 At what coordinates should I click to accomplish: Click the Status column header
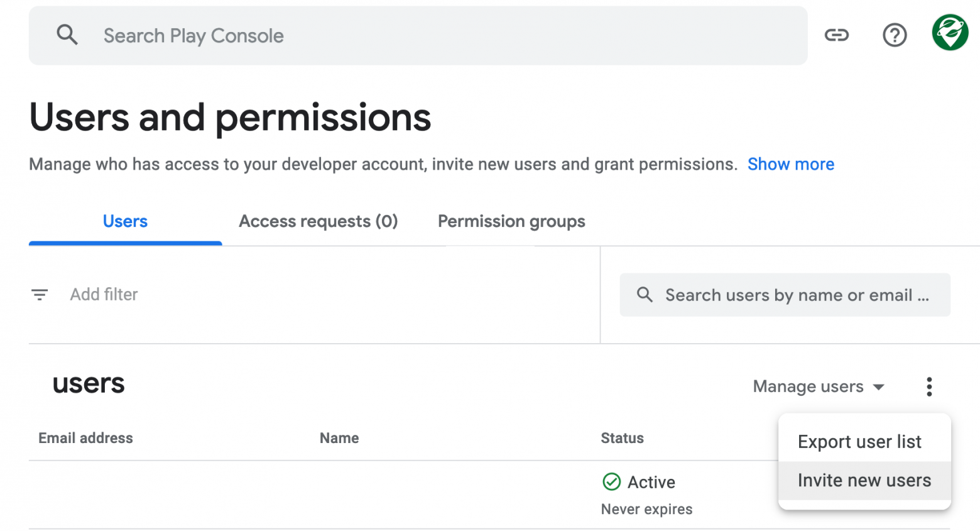click(622, 438)
